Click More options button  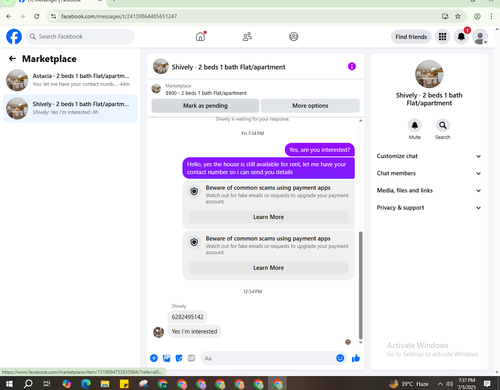[x=310, y=106]
